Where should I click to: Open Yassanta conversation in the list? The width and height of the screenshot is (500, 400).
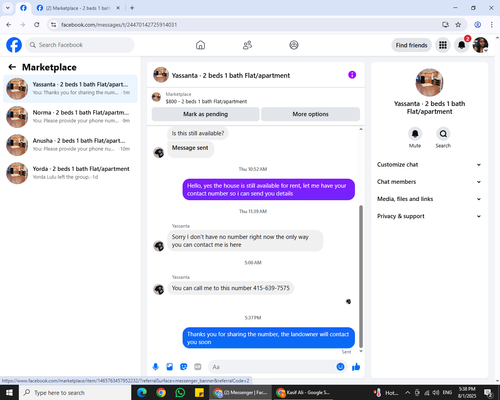point(70,89)
